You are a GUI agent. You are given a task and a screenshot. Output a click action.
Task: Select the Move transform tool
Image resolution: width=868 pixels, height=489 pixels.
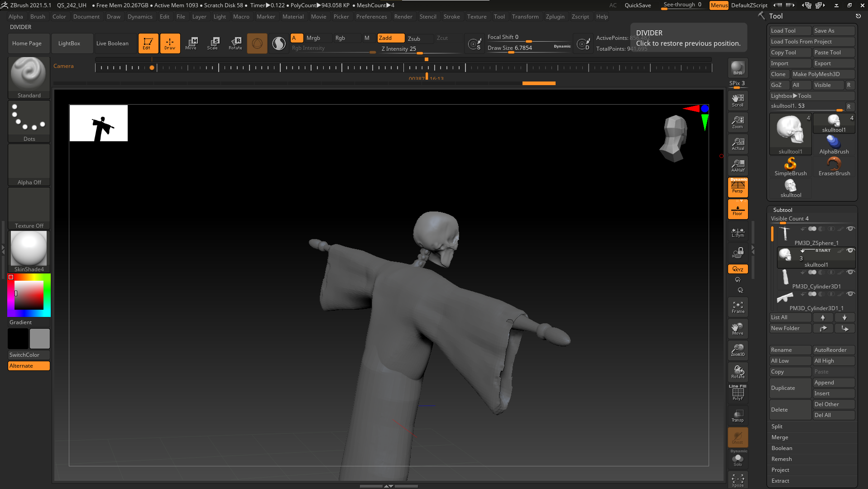[191, 43]
